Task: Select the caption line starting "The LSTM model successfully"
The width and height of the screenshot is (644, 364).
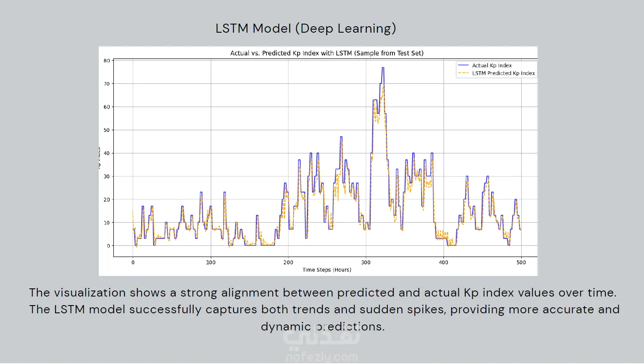Action: 325,310
